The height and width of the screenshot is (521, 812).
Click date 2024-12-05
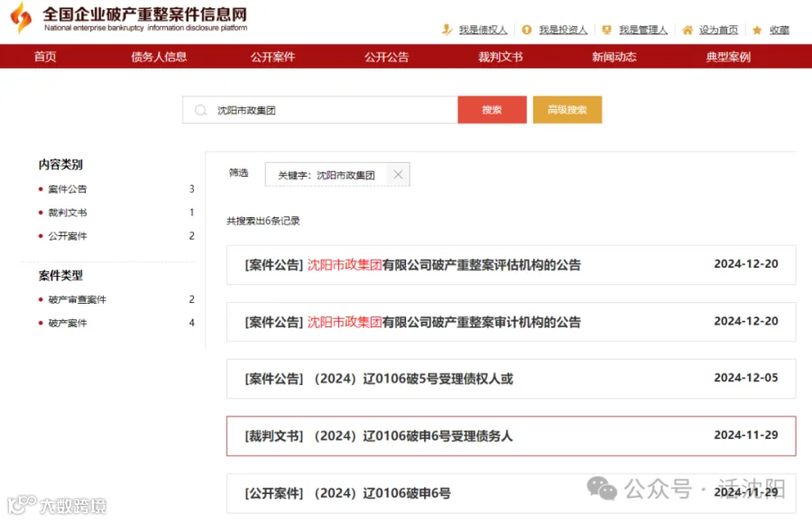pos(746,378)
